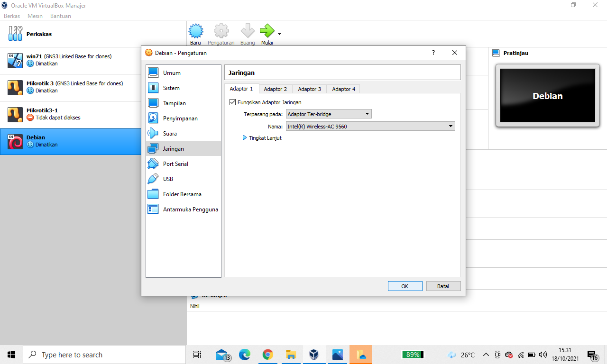Click the help question mark in dialog
This screenshot has height=364, width=607.
coord(433,53)
